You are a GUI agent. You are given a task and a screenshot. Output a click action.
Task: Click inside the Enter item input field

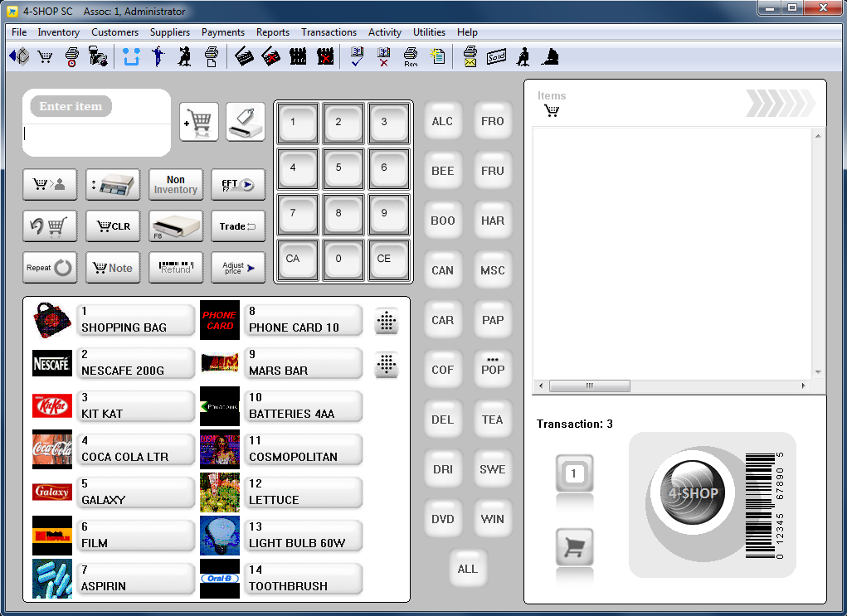pyautogui.click(x=96, y=139)
